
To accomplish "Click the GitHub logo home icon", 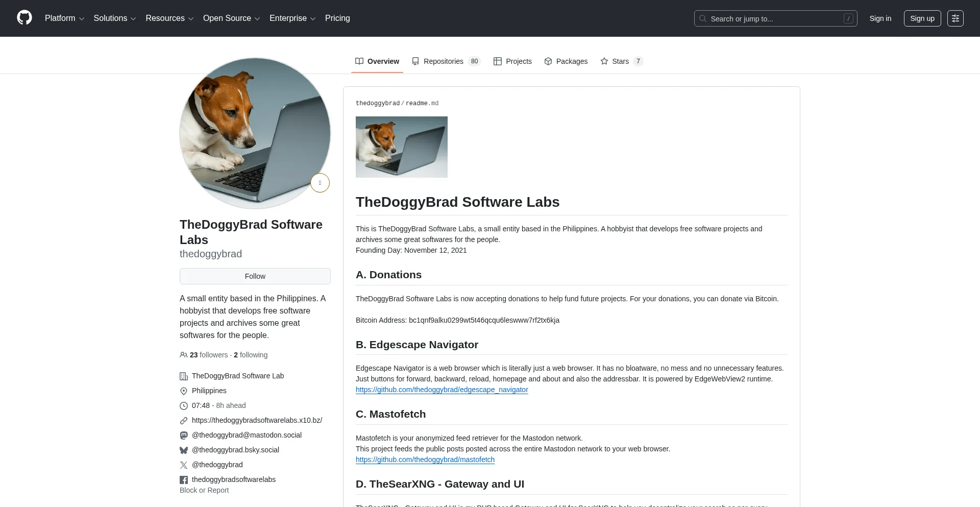I will 24,18.
